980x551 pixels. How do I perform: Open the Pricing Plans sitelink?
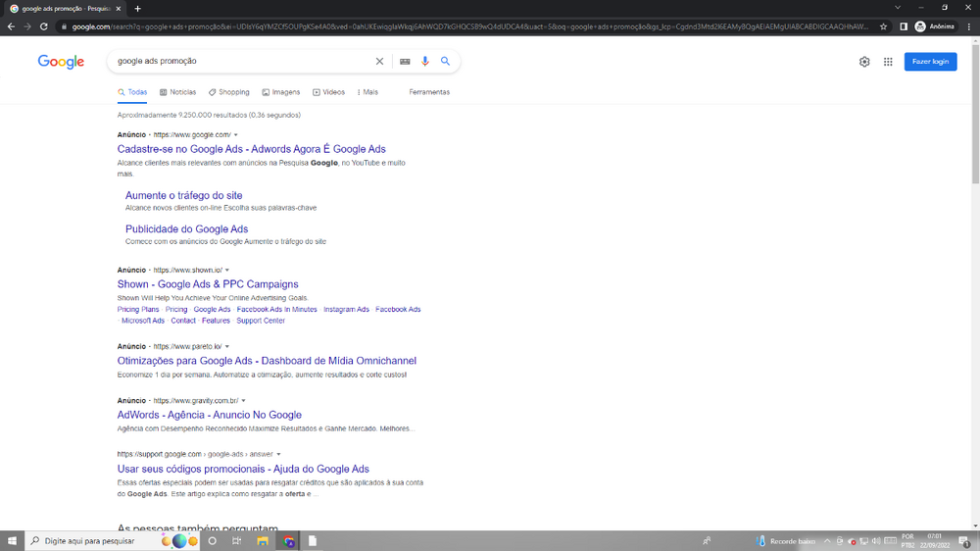[x=138, y=310]
